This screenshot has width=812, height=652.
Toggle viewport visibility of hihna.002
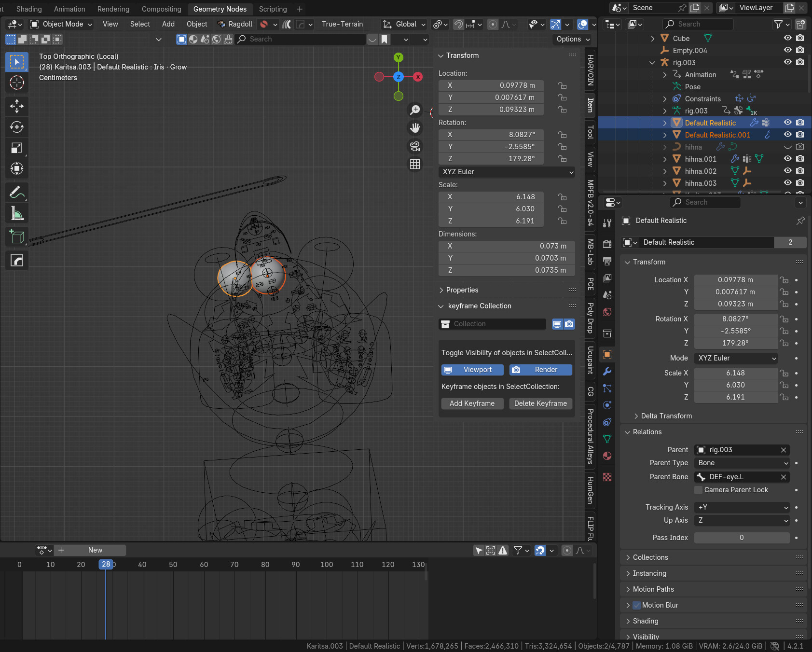click(788, 171)
